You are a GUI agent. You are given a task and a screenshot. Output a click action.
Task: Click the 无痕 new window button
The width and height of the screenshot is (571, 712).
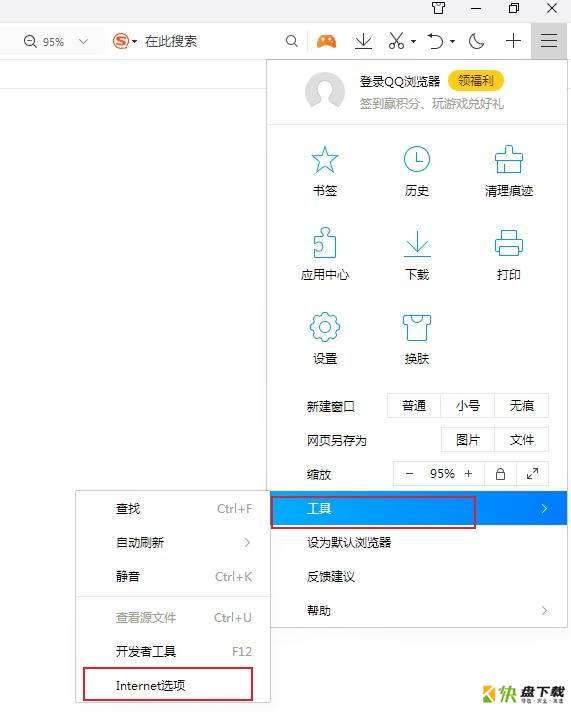click(521, 405)
